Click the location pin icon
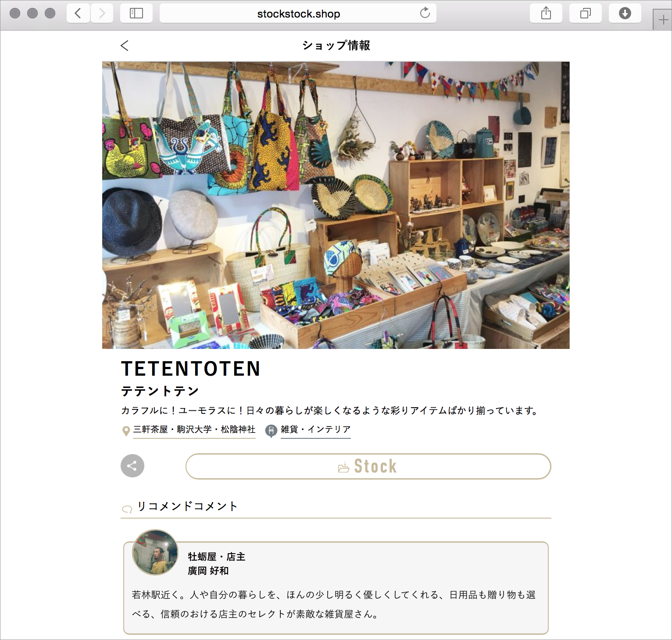 [x=126, y=431]
